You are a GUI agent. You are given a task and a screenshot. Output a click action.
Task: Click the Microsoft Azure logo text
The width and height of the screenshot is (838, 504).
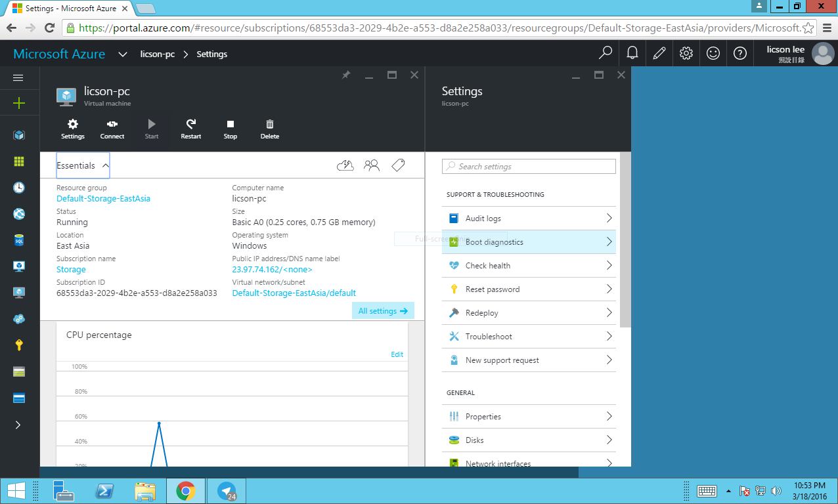[59, 54]
